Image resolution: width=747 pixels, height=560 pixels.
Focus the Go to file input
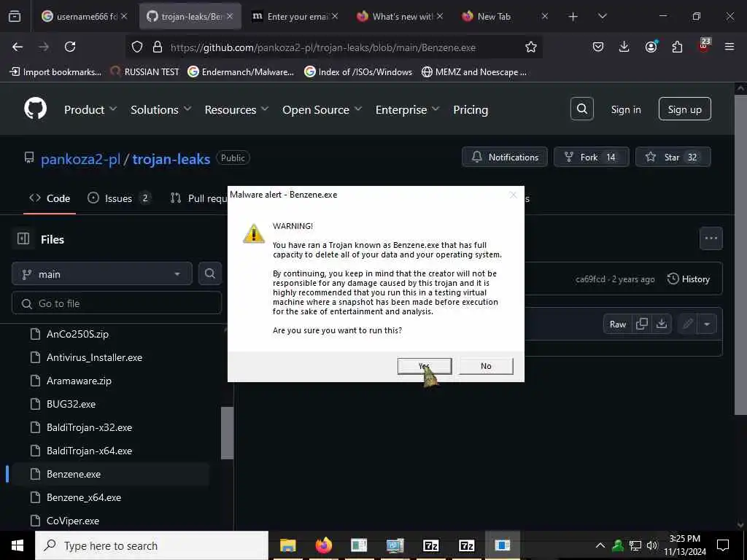coord(117,303)
